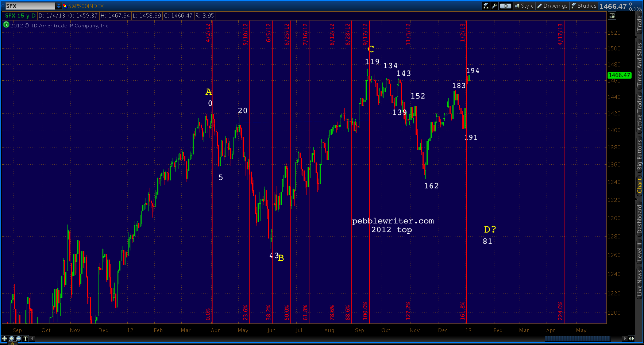Click the zoom in magnifier icon
644x345 pixels.
pos(11,338)
